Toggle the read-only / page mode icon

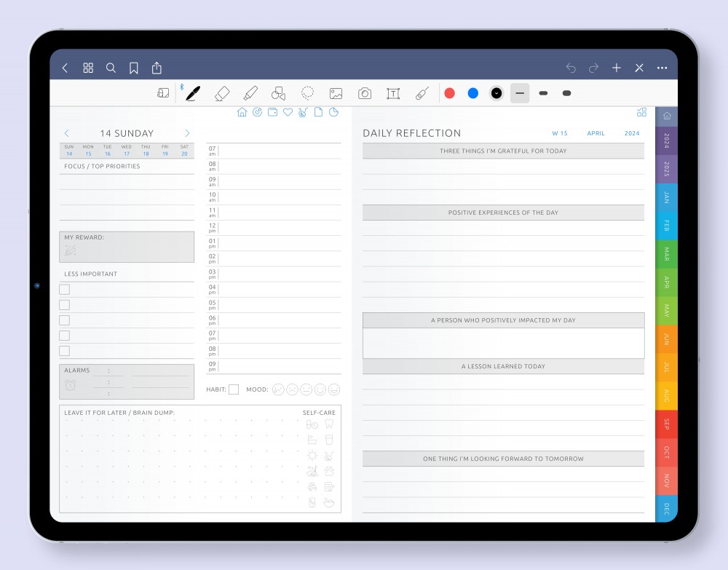click(163, 93)
